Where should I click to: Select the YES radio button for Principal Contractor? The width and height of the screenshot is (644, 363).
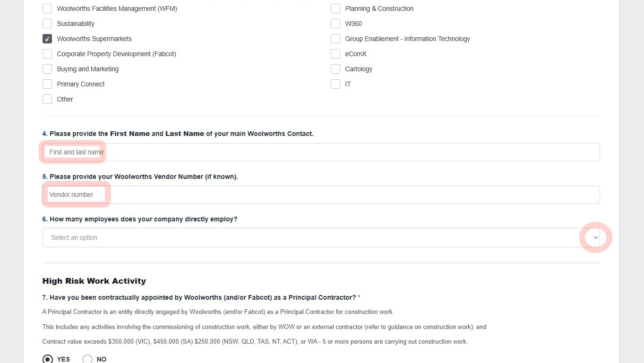(x=48, y=359)
